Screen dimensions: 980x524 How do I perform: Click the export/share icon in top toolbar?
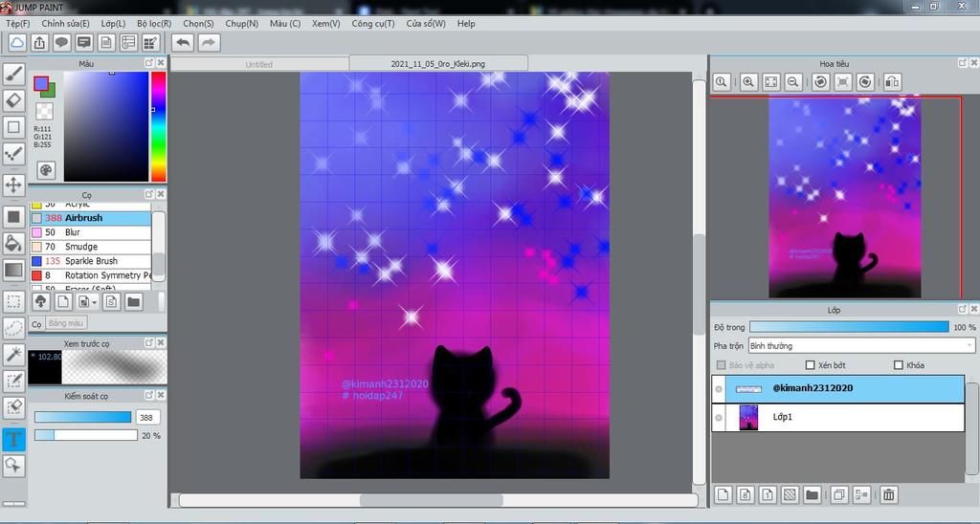(x=39, y=42)
